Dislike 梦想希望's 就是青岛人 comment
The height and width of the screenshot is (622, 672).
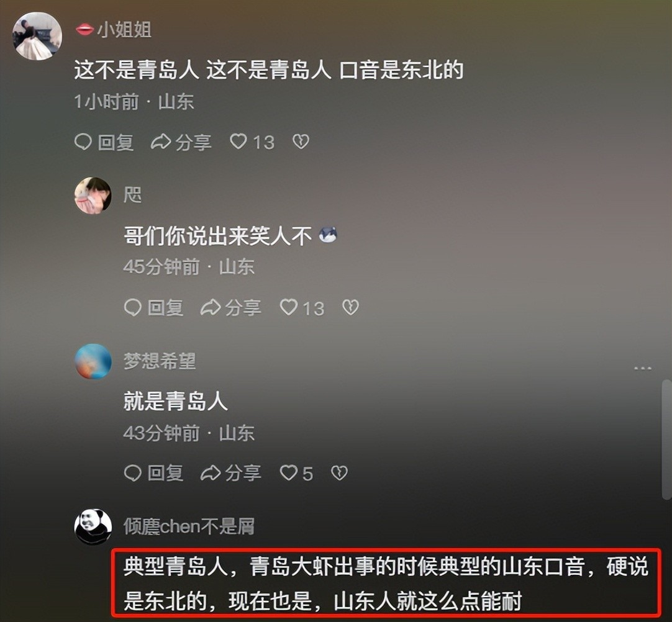340,473
